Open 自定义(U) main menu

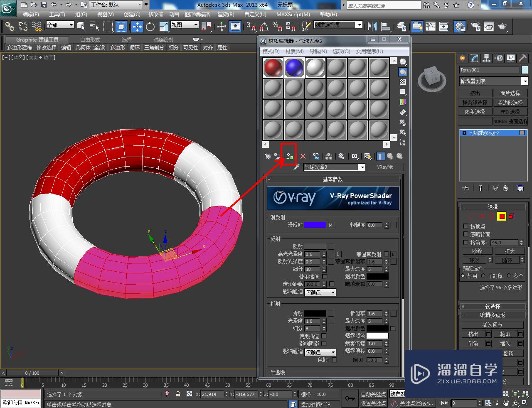pyautogui.click(x=255, y=14)
